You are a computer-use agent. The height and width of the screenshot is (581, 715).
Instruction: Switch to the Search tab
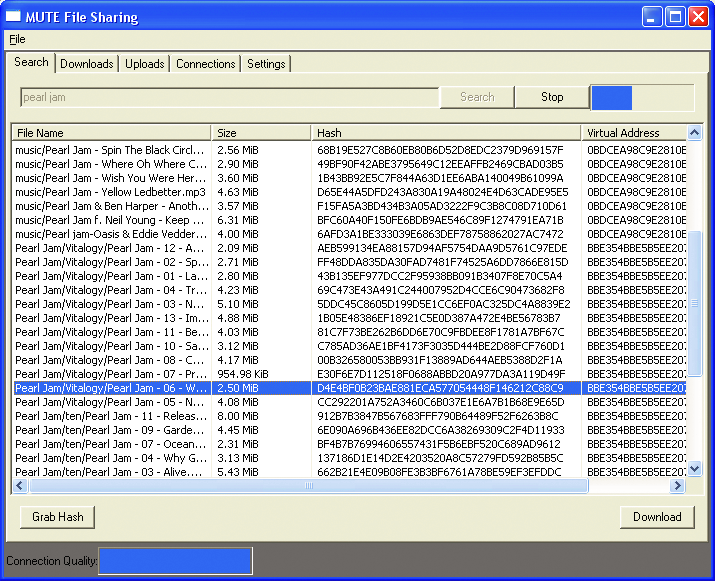31,62
